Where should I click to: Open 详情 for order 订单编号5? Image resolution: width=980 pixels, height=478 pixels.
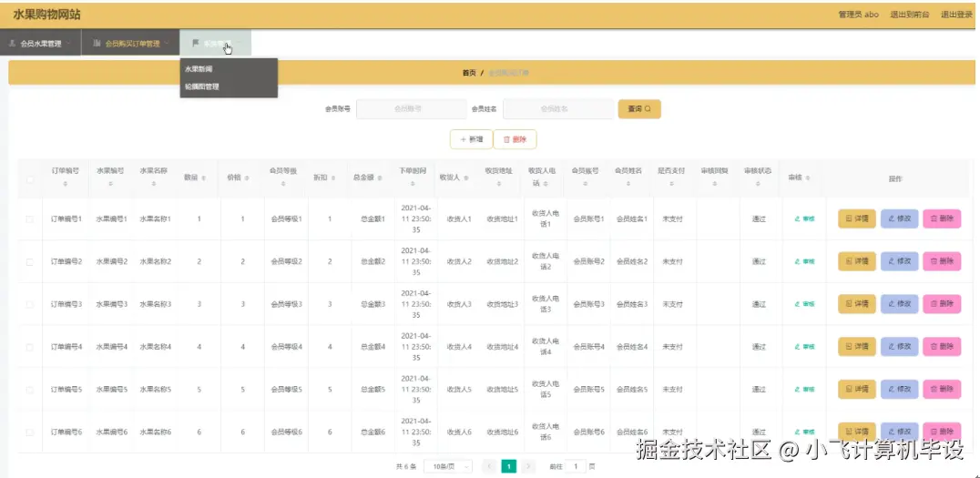(x=857, y=389)
